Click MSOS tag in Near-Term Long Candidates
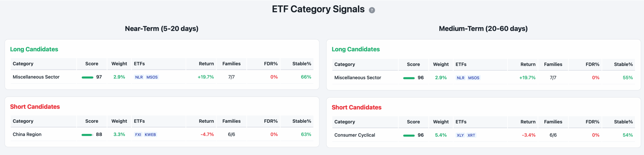Viewport: 644px width, 155px height. click(x=152, y=77)
